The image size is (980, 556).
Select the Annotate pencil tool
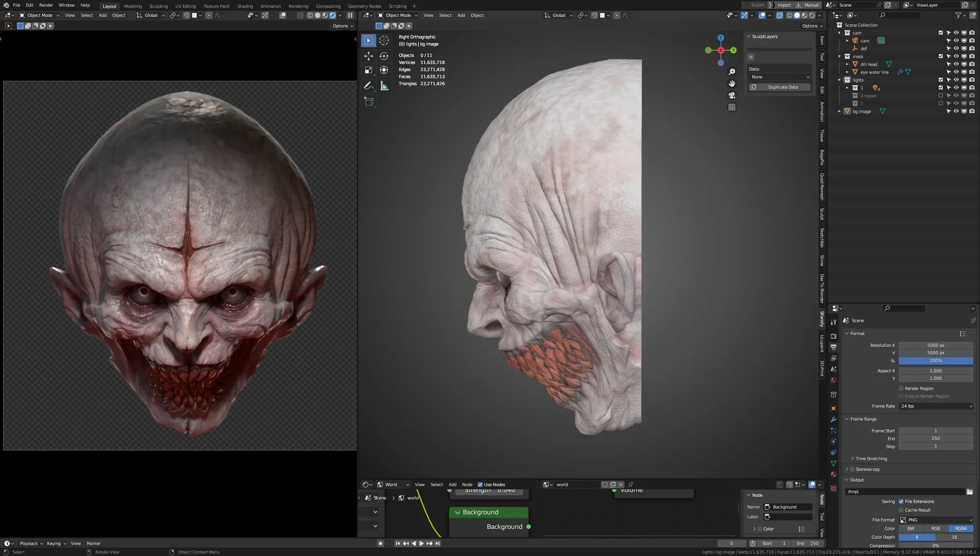(368, 86)
